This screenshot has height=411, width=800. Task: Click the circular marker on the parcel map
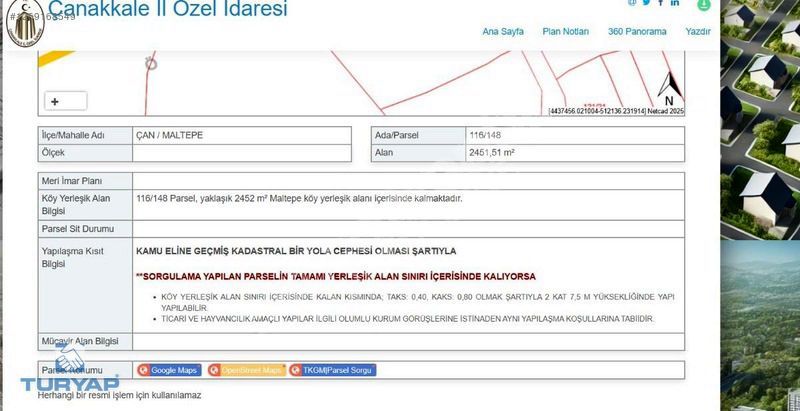pos(151,64)
